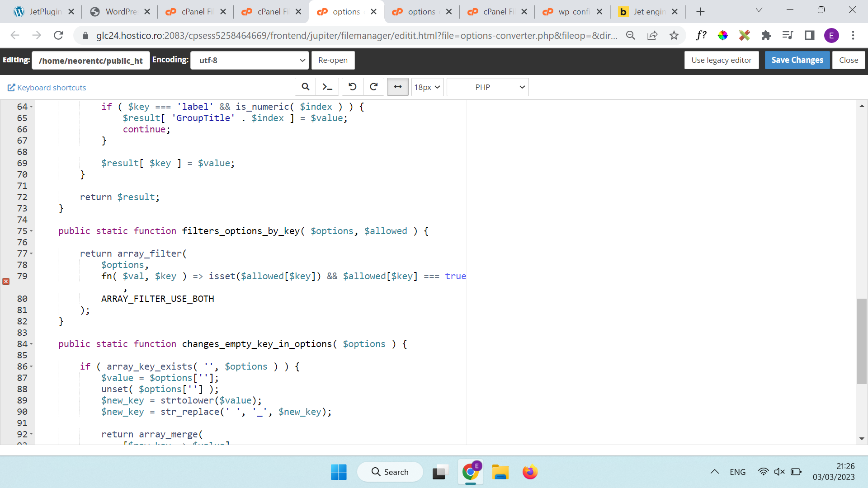Open a new browser tab

click(700, 12)
